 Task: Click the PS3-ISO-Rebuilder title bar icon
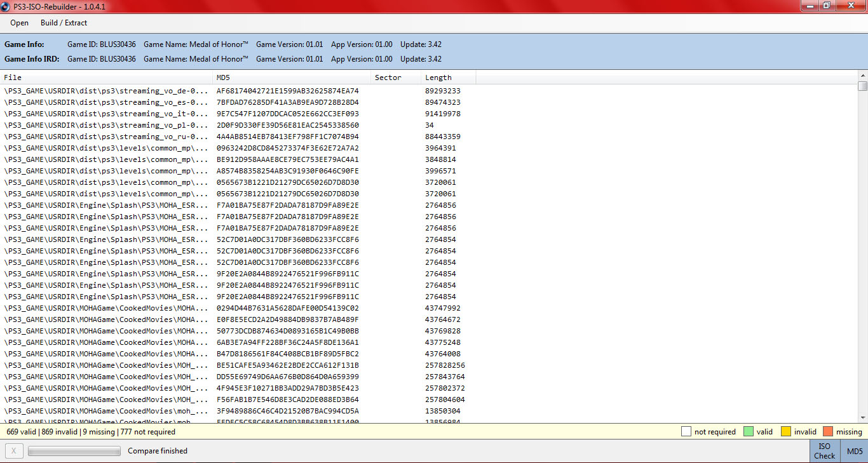click(6, 5)
